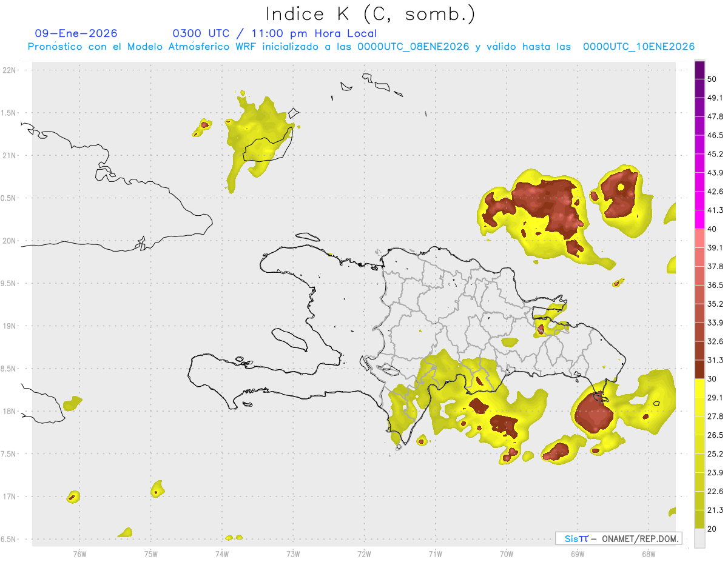Click the 7.5N latitude label

pyautogui.click(x=9, y=454)
